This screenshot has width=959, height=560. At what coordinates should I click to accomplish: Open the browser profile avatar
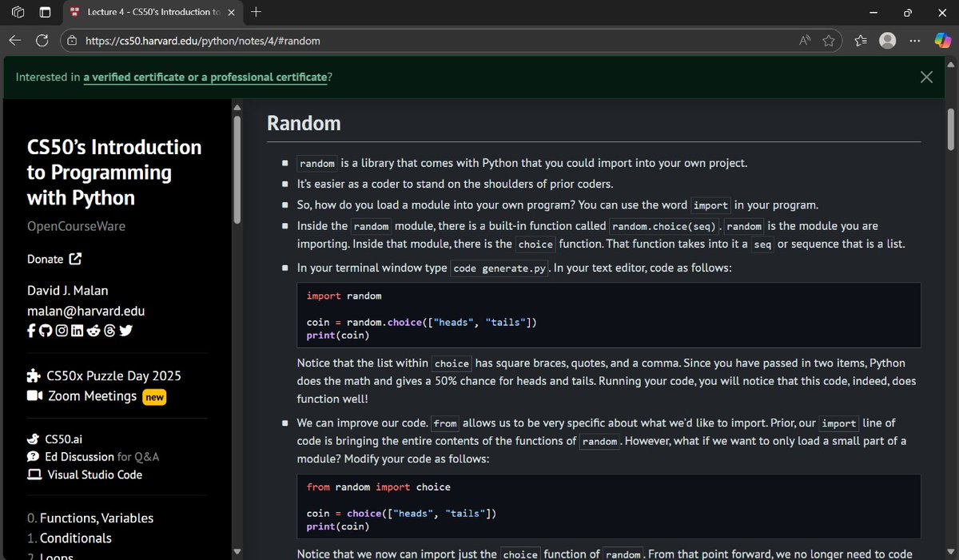click(x=887, y=40)
